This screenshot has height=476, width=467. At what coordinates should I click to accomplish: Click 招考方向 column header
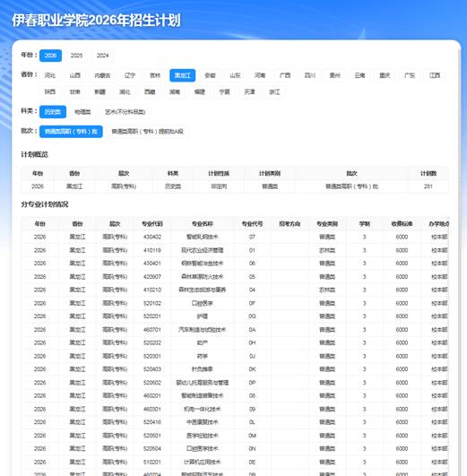click(290, 224)
